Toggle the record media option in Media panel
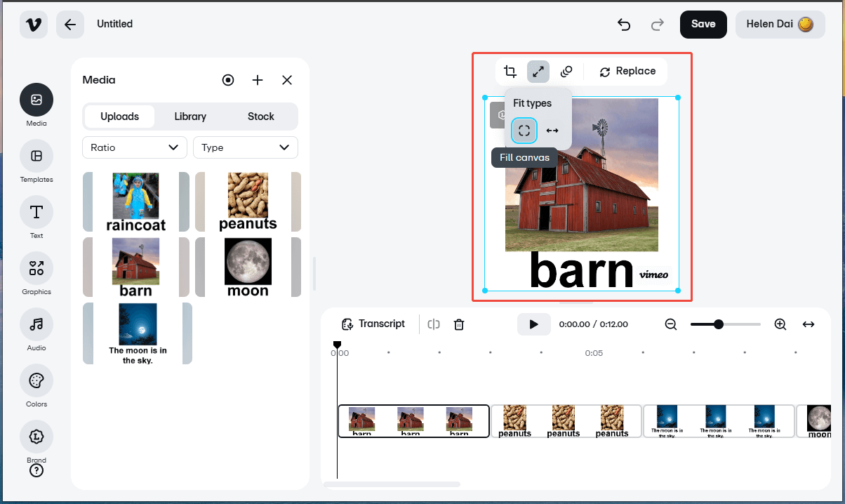This screenshot has height=504, width=845. pos(228,80)
